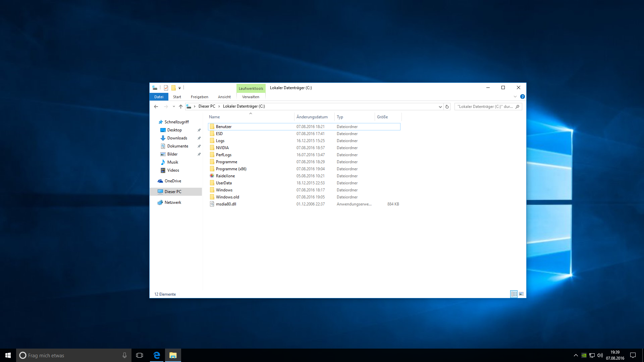
Task: Click the help question mark icon
Action: pyautogui.click(x=522, y=97)
